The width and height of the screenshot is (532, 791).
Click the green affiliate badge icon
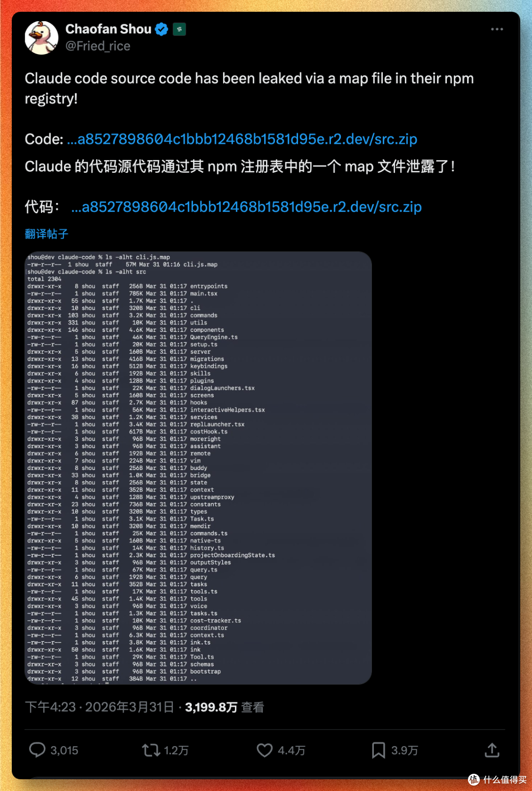[179, 30]
